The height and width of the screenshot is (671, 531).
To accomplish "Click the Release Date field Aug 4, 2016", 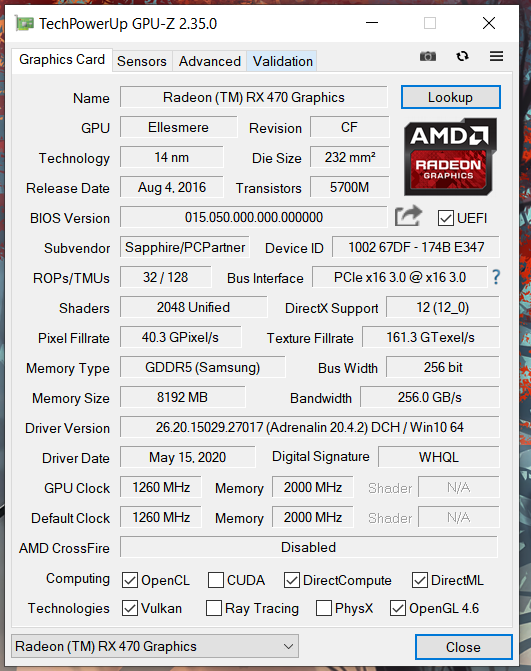I will [172, 187].
